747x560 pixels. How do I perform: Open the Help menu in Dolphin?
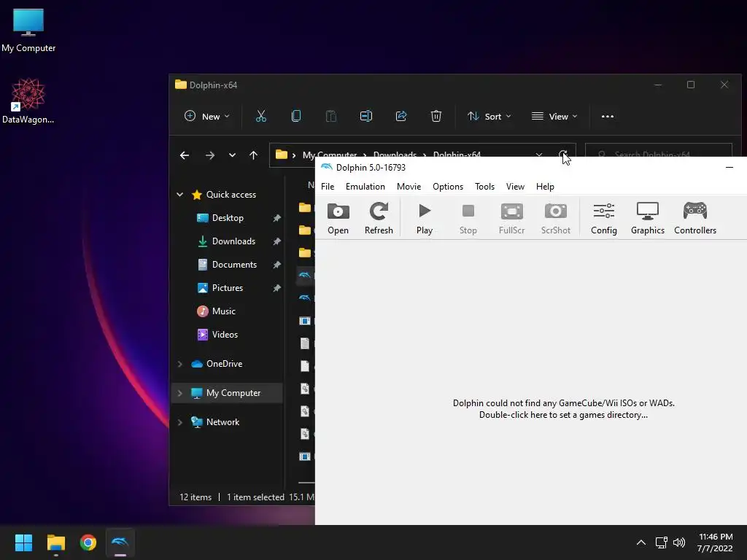(545, 187)
